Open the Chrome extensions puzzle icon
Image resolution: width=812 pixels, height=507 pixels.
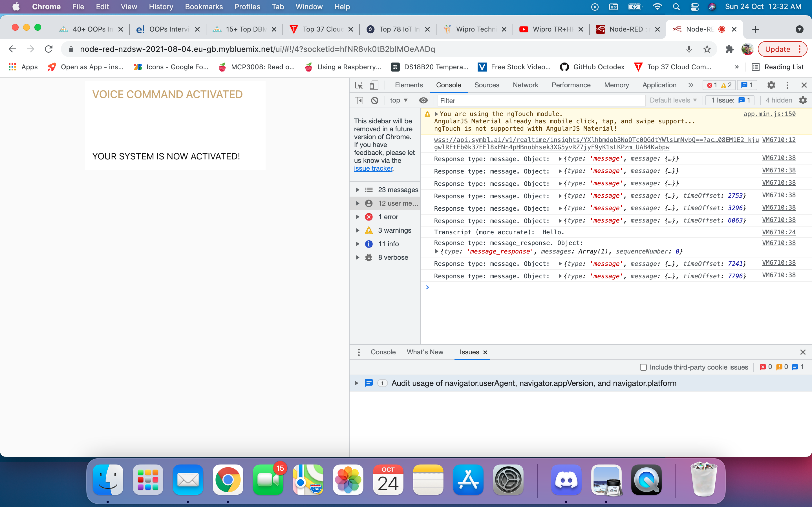coord(729,49)
